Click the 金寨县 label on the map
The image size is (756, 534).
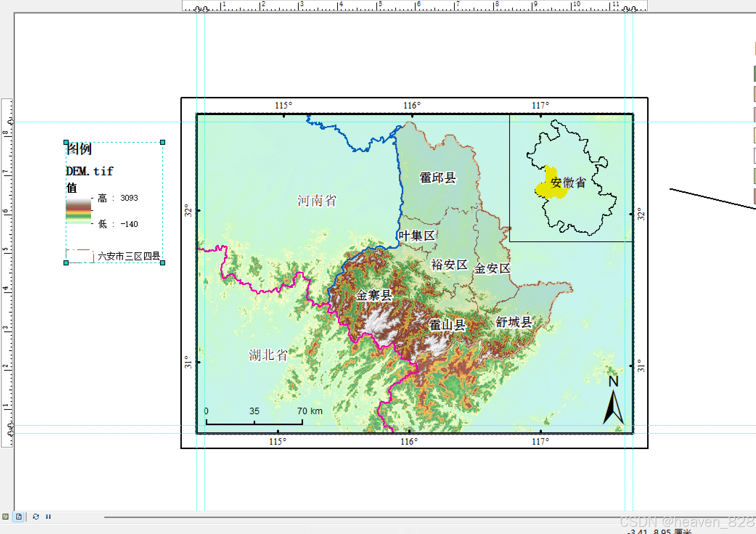374,295
